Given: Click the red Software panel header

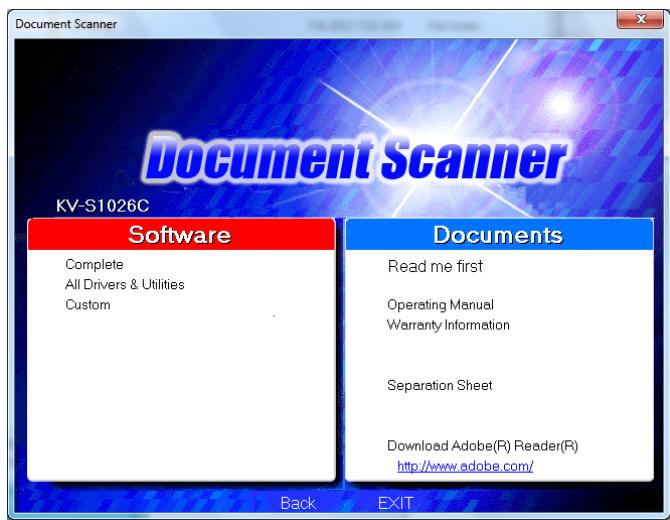Looking at the screenshot, I should point(181,234).
